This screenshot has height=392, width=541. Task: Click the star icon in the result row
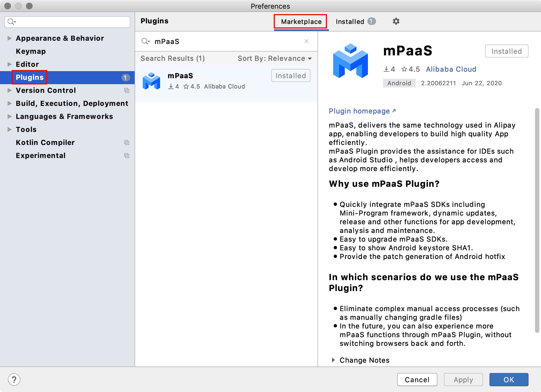point(186,86)
